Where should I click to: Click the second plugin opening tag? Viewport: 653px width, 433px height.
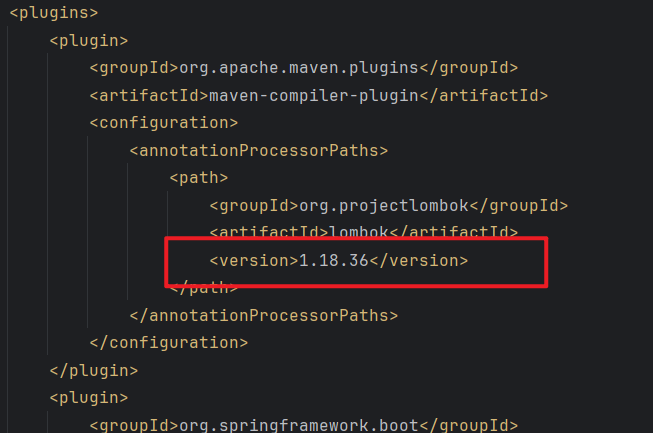(89, 398)
